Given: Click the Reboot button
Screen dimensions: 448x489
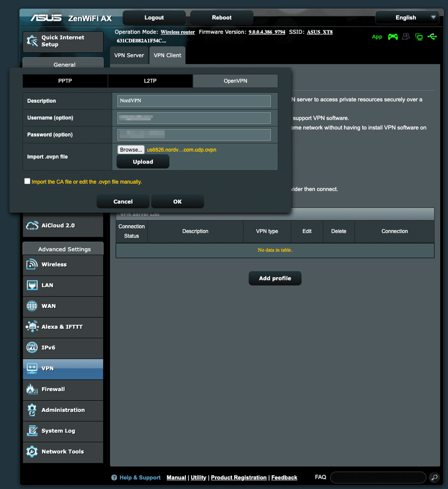Looking at the screenshot, I should (221, 17).
